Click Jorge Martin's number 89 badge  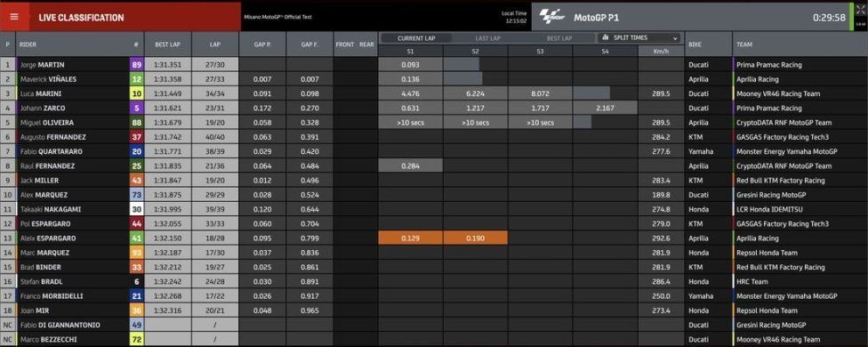pos(136,65)
